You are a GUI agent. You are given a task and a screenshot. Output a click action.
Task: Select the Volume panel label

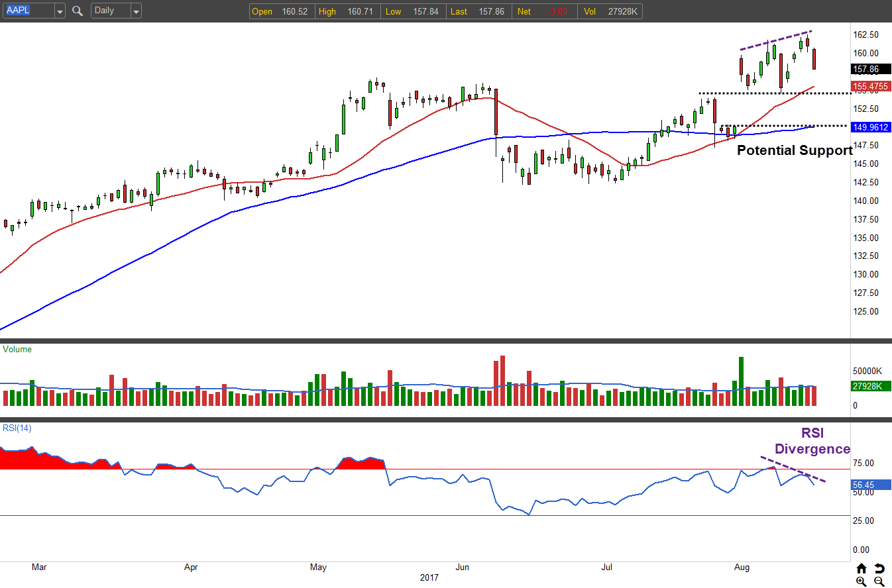pos(17,350)
